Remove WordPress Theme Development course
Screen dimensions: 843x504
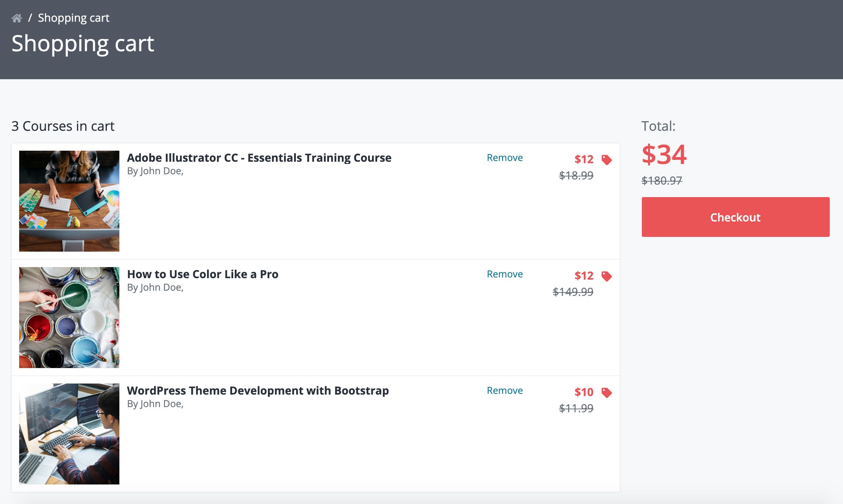tap(504, 391)
